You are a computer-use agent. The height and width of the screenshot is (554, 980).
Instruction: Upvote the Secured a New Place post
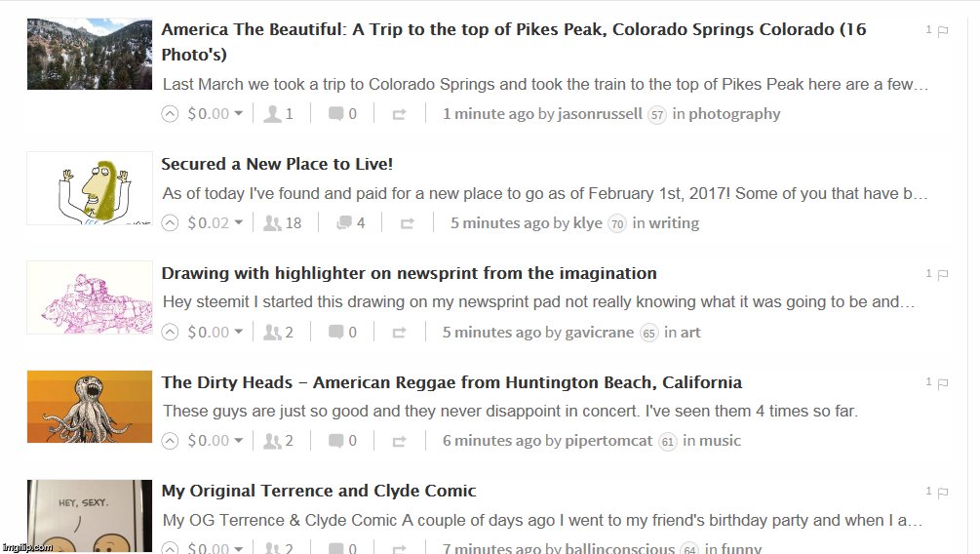click(170, 223)
